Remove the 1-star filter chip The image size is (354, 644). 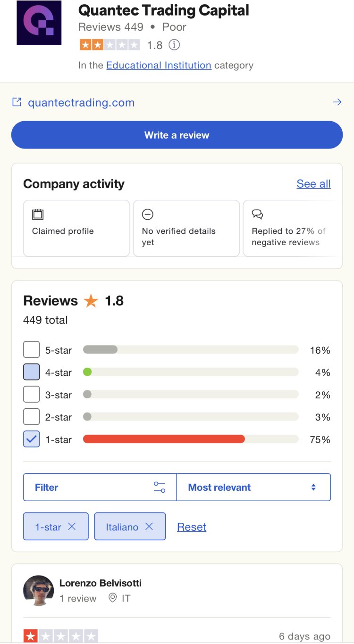point(74,526)
